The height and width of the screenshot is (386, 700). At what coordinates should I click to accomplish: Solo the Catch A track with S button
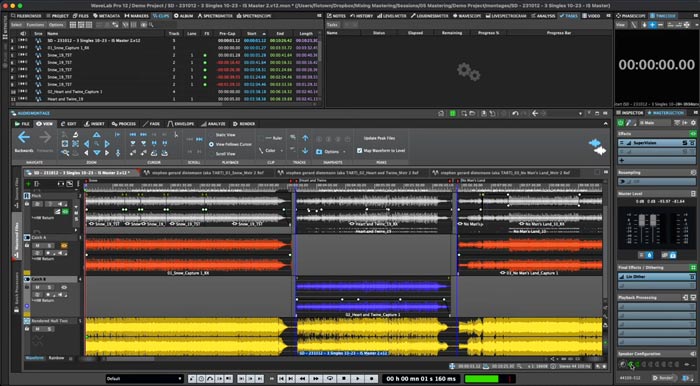tap(49, 245)
